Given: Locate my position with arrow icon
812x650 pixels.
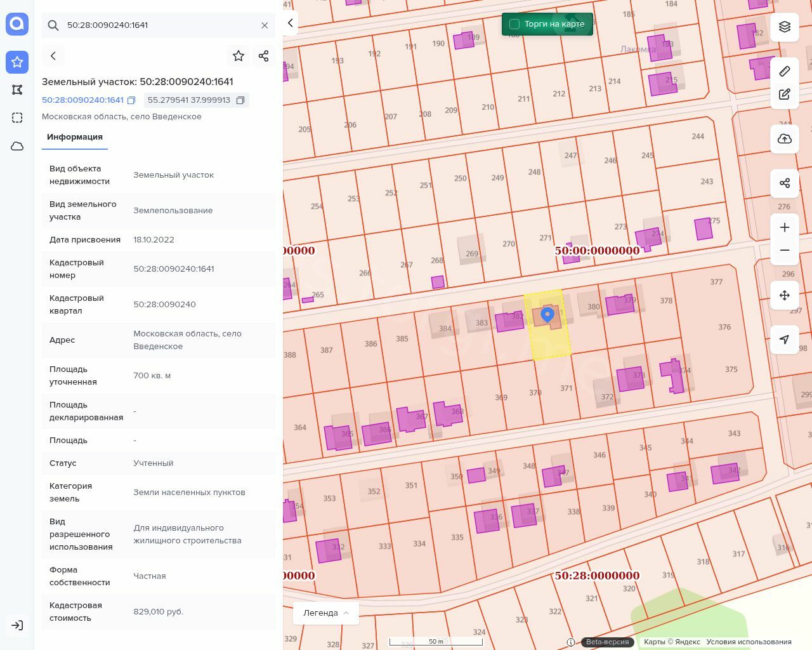Looking at the screenshot, I should [785, 340].
